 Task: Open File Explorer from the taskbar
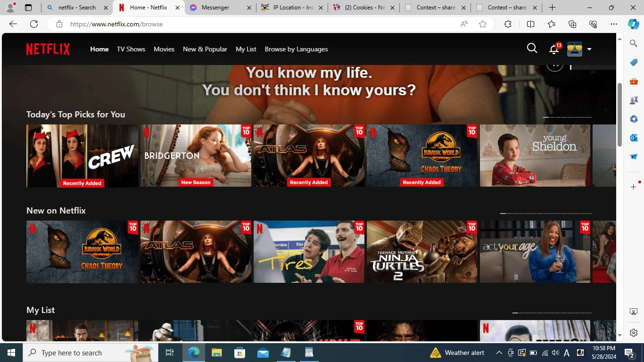coord(216,353)
